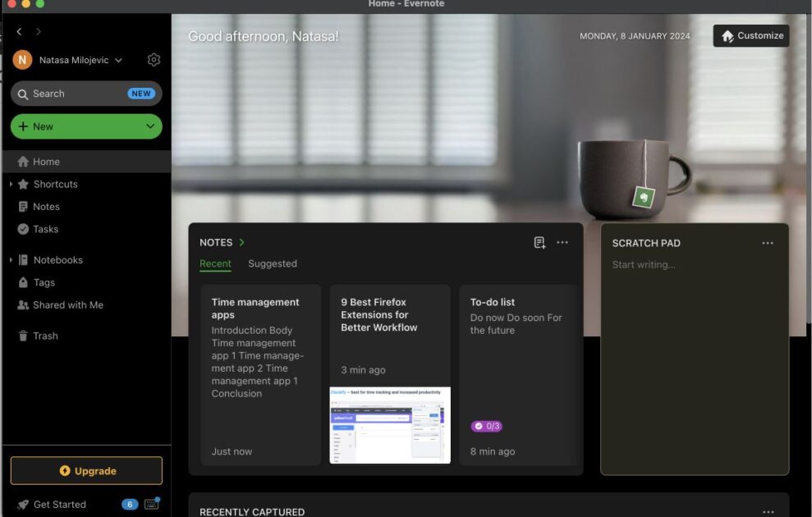The width and height of the screenshot is (812, 517).
Task: Go back using the left arrow
Action: click(20, 31)
